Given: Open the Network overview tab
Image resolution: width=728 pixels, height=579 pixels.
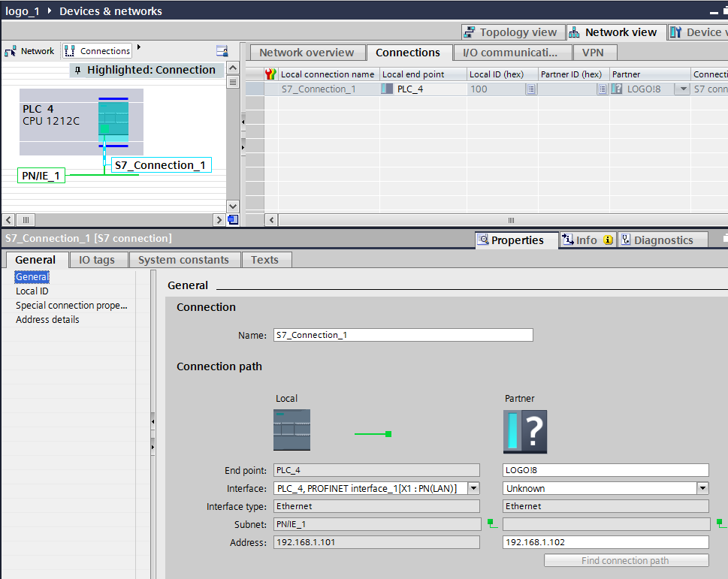Looking at the screenshot, I should 307,53.
